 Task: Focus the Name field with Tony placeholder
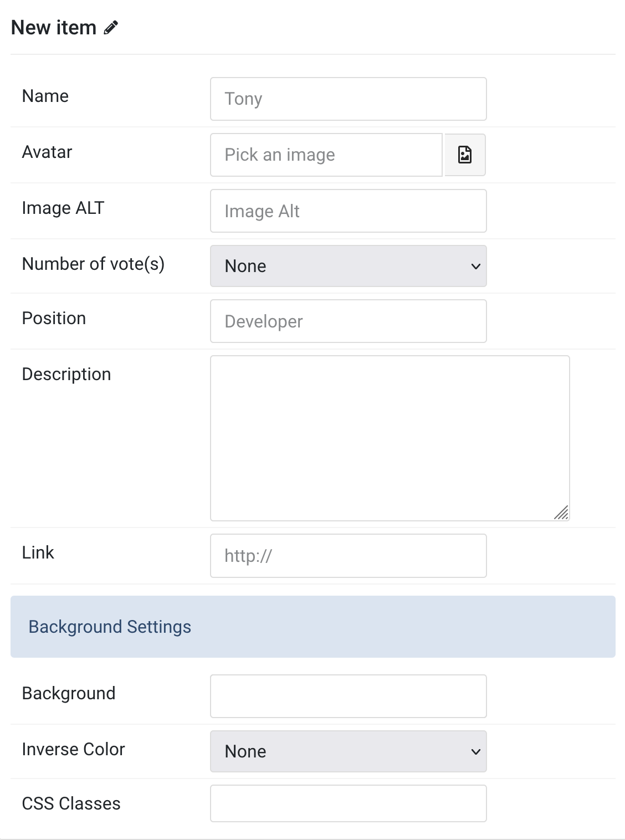click(x=348, y=99)
